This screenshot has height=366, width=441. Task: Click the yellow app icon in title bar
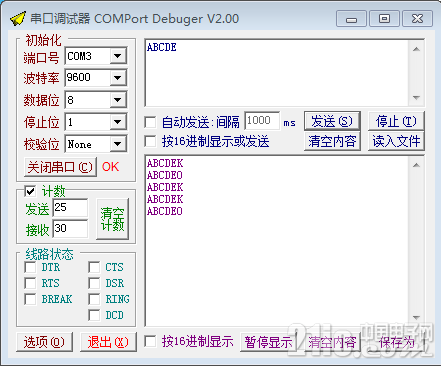[17, 19]
